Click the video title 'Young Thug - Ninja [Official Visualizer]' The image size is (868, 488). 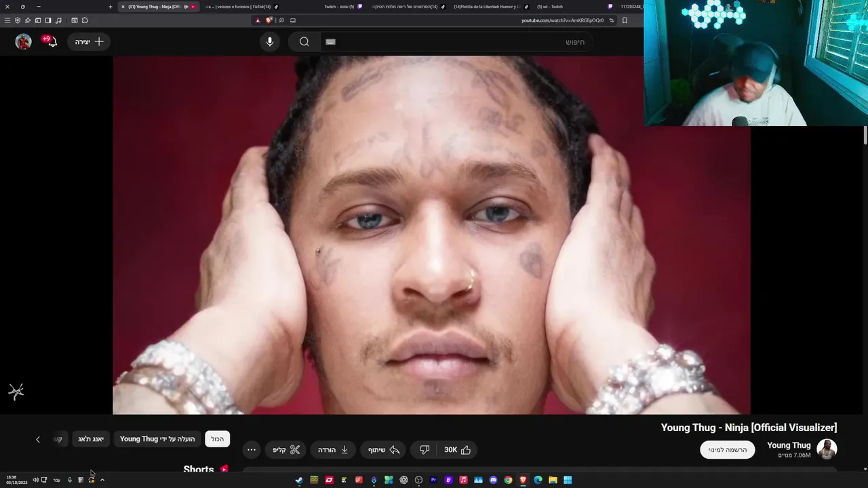click(749, 428)
